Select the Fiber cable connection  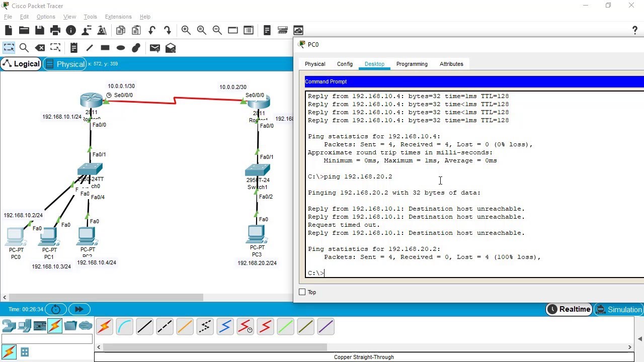(x=185, y=326)
